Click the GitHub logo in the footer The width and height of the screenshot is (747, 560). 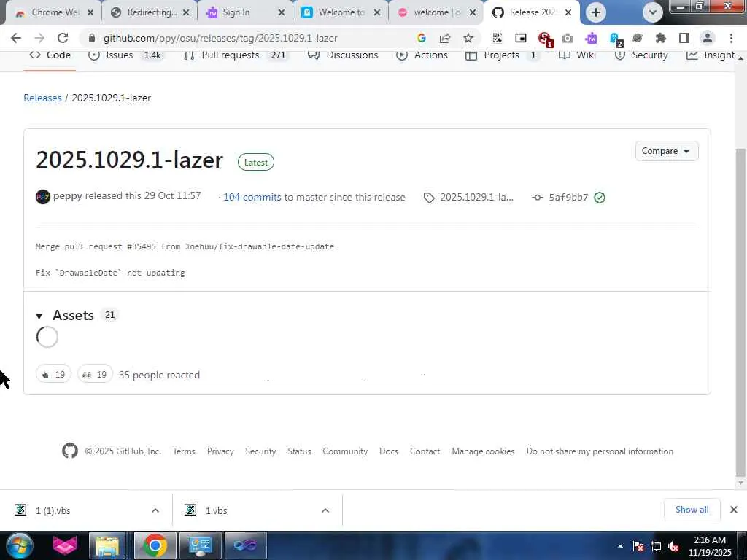pyautogui.click(x=70, y=451)
